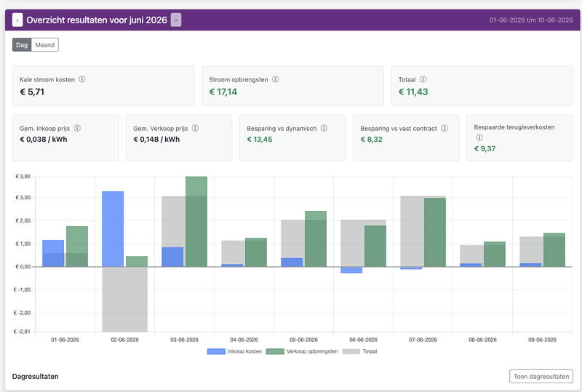This screenshot has width=582, height=392.
Task: Click the green Verkoop bar for 05-06-2026
Action: click(316, 239)
